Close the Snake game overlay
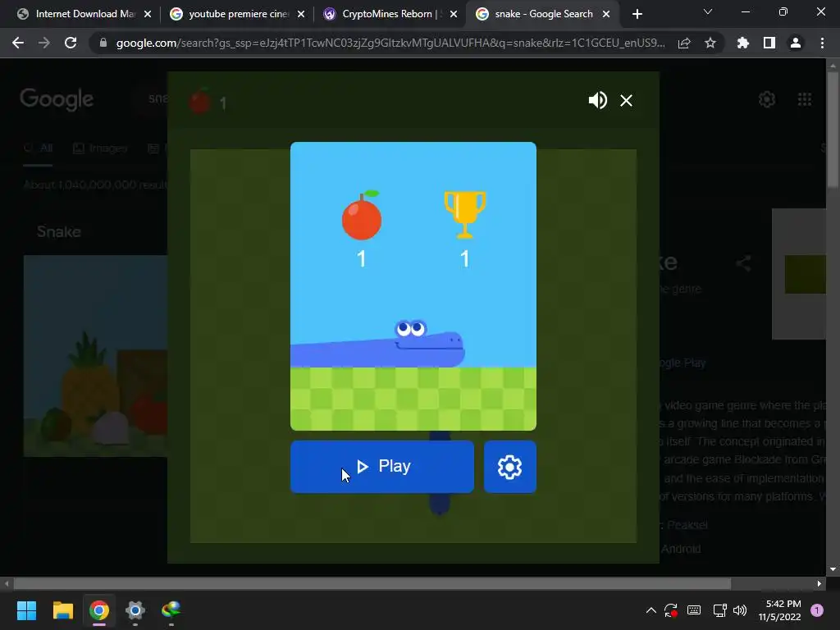The width and height of the screenshot is (840, 630). click(626, 100)
